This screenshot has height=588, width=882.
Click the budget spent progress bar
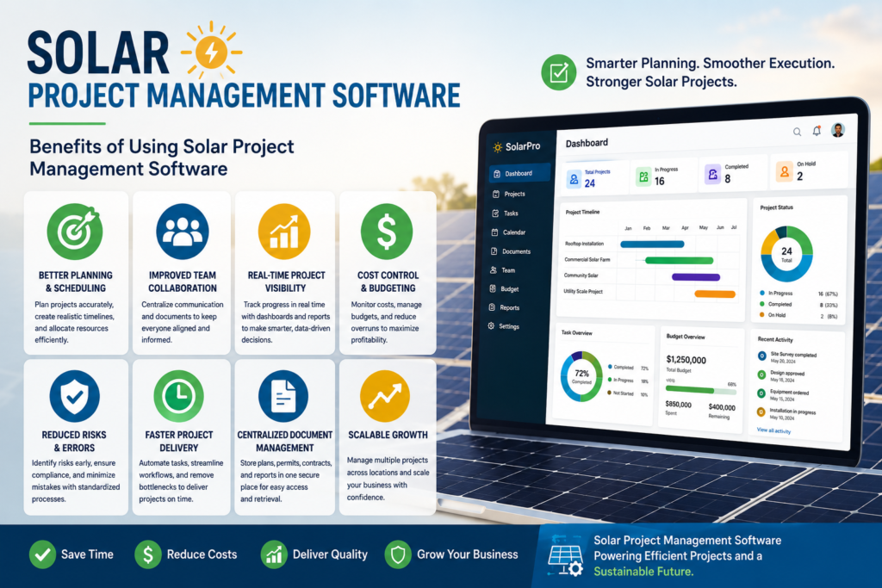click(x=701, y=390)
